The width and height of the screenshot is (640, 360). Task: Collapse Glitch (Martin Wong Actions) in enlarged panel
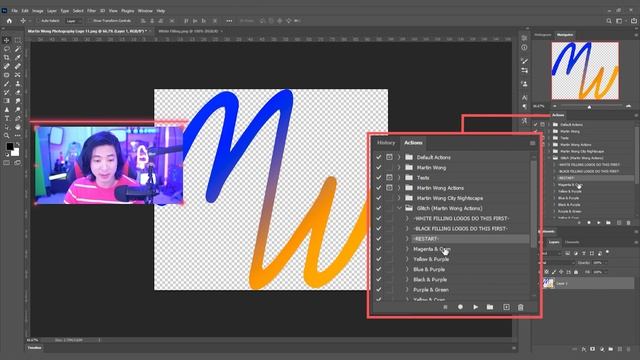point(399,208)
